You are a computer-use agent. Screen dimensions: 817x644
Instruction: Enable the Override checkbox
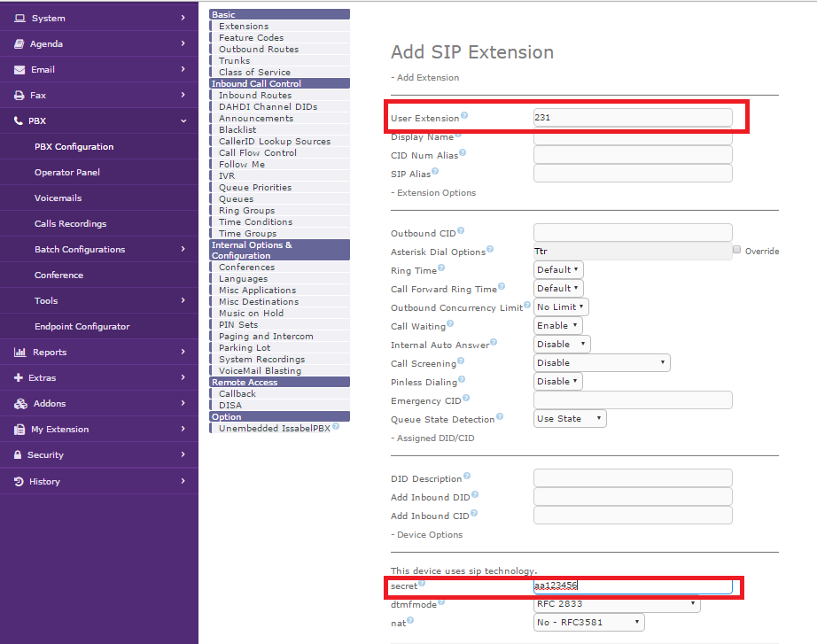(737, 251)
